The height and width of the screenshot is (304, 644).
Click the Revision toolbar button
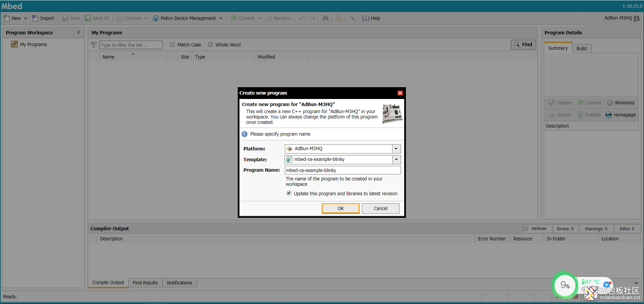point(279,18)
